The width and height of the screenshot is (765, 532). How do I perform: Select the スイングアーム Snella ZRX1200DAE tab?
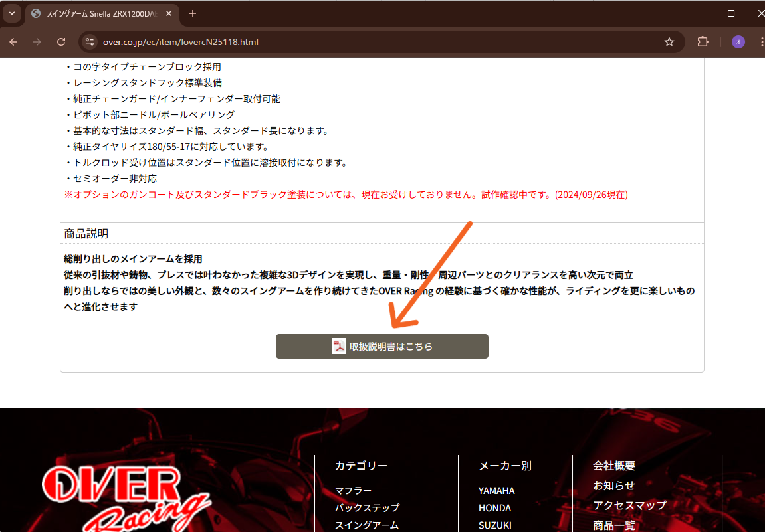tap(102, 14)
